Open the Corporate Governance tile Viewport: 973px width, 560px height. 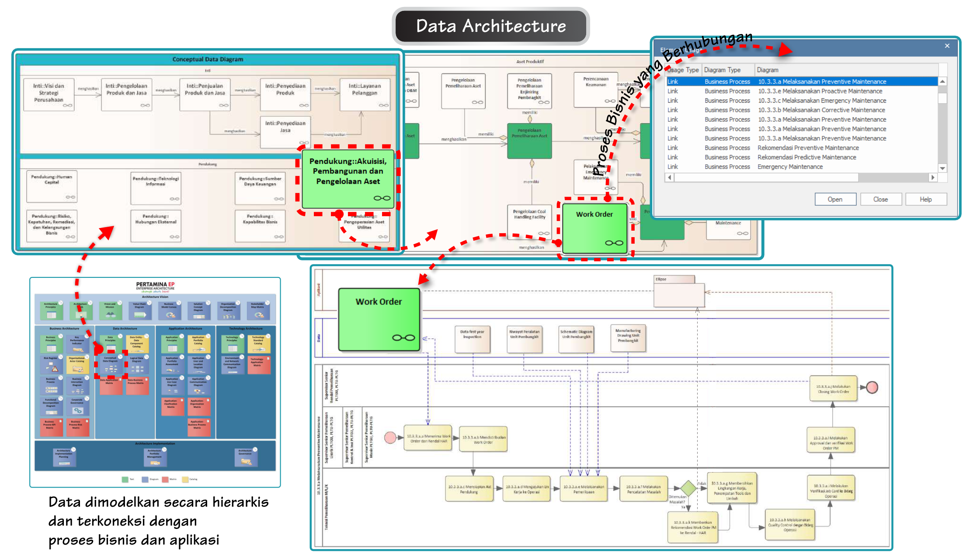pyautogui.click(x=77, y=406)
